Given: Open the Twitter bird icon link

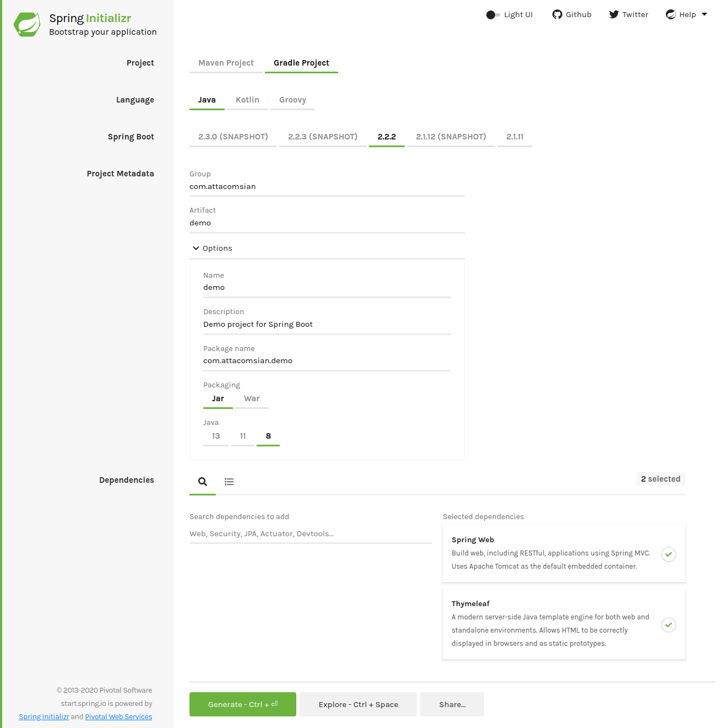Looking at the screenshot, I should click(x=614, y=14).
